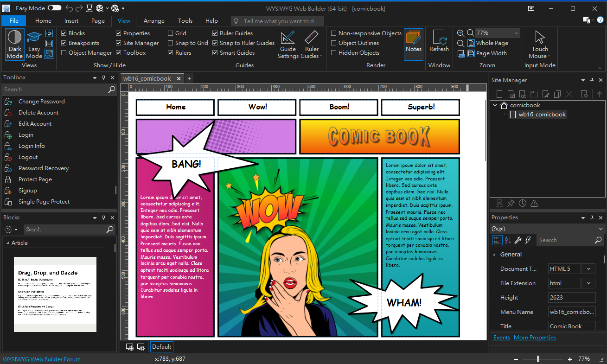Uncheck the Smart Guides checkbox
Screen dimensions: 607x364
click(216, 53)
